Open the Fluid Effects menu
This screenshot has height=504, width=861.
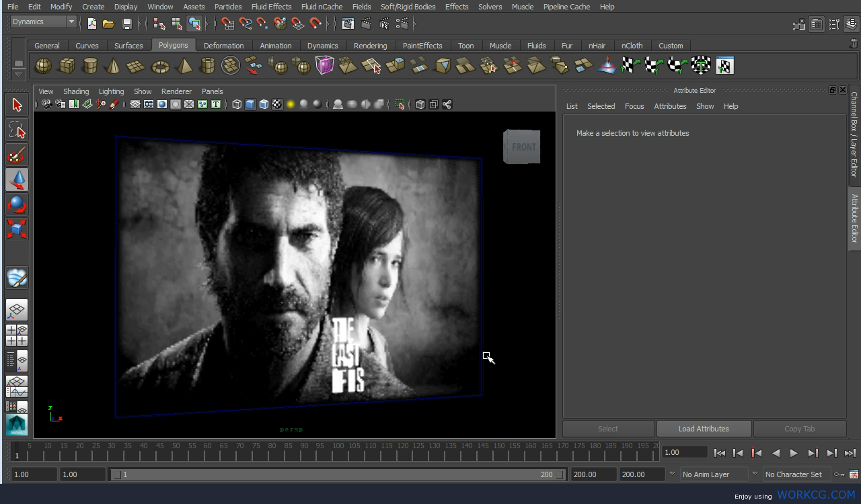pos(271,7)
